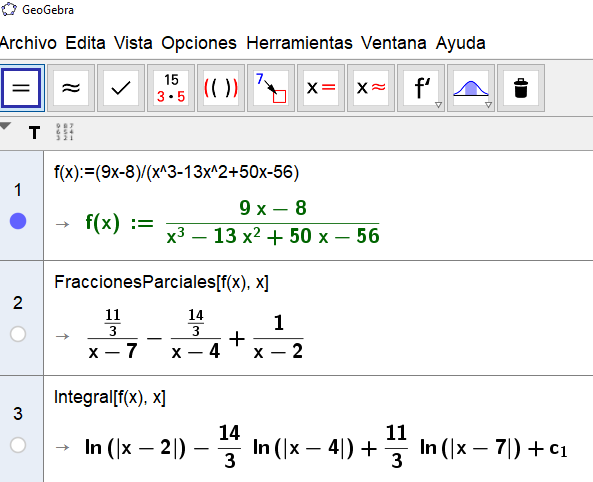Collapse the CAS style bar triangle
Viewport: 593px width, 482px height.
click(5, 126)
